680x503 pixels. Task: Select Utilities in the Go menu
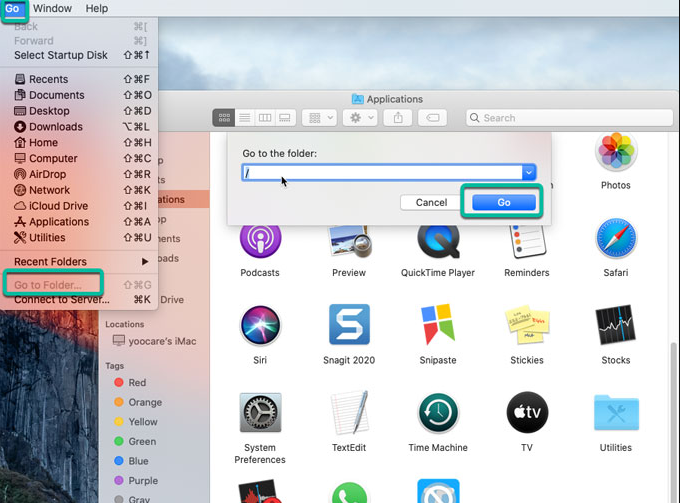click(x=47, y=238)
